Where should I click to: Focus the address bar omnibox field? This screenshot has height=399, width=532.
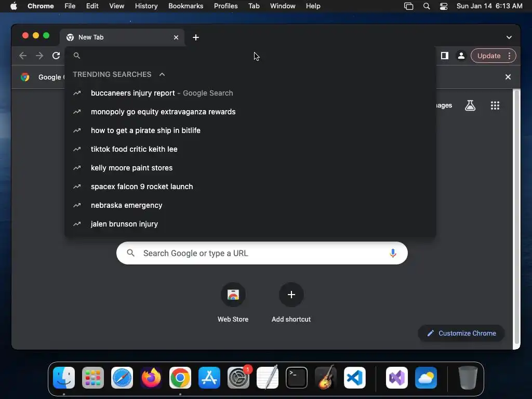[250, 56]
